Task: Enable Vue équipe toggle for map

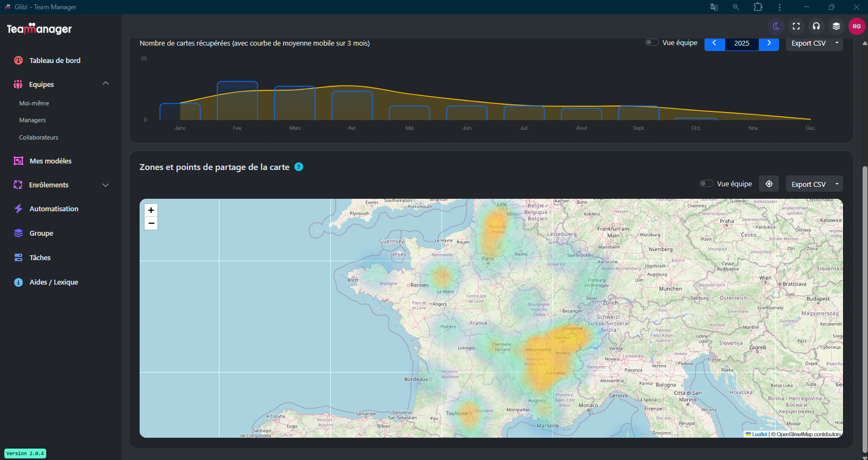Action: tap(706, 184)
